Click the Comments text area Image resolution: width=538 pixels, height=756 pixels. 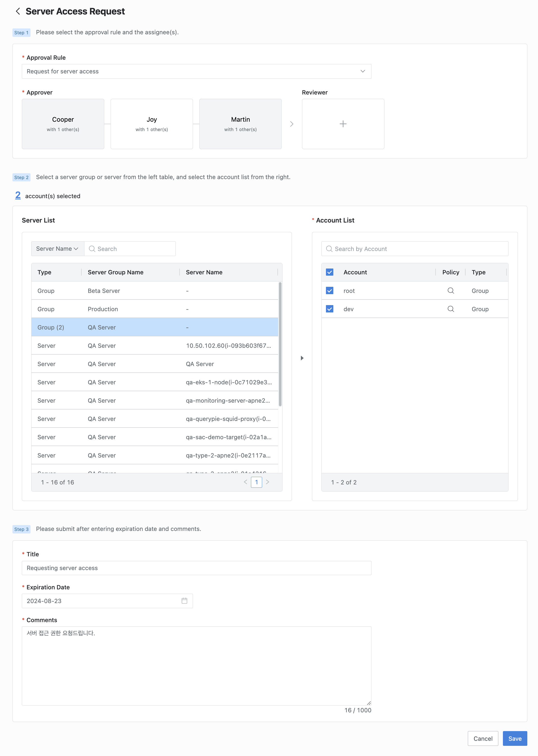197,666
